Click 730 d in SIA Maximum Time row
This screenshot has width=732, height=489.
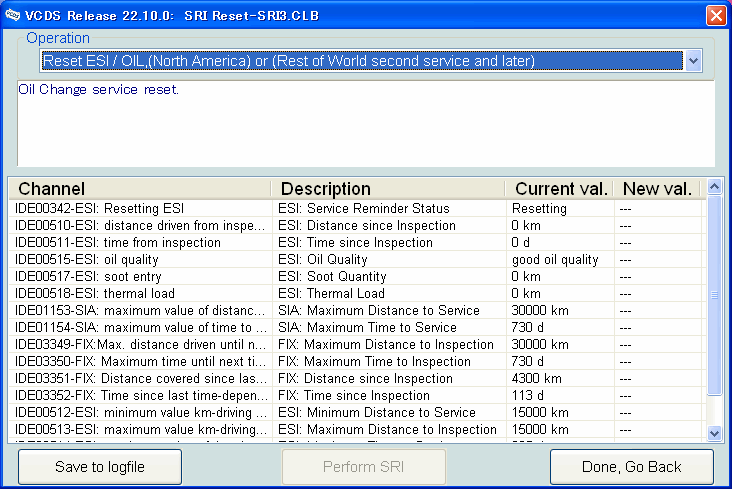pos(528,327)
